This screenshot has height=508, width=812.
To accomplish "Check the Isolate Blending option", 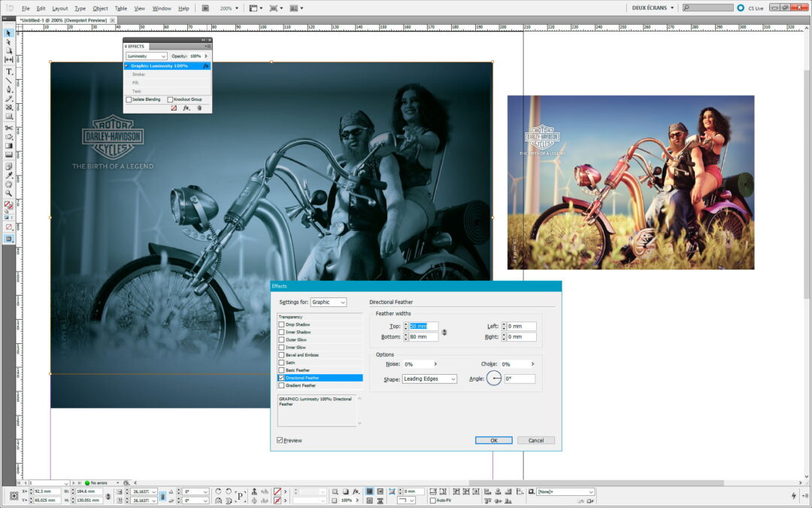I will (129, 99).
